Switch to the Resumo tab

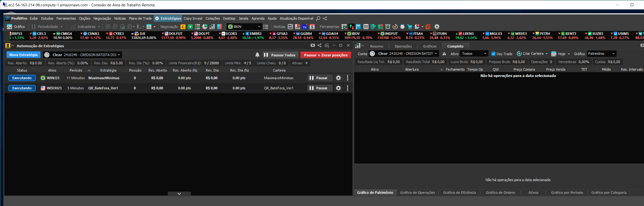[x=377, y=46]
